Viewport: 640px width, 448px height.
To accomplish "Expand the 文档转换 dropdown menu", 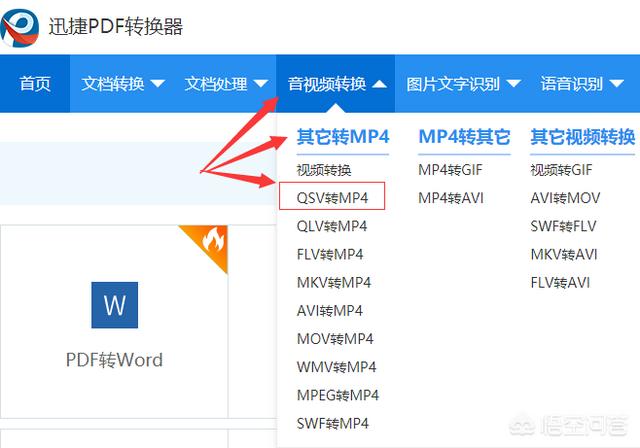I will coord(123,83).
